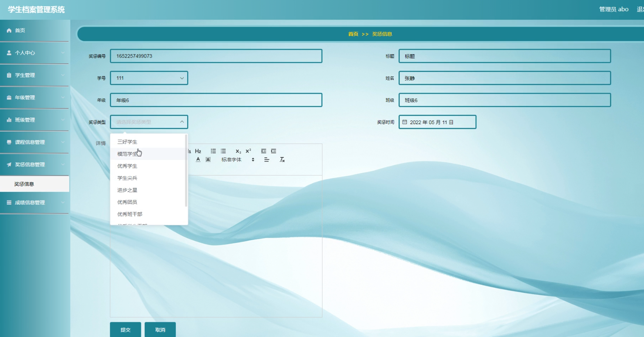This screenshot has width=644, height=337.
Task: Insert a bulleted list
Action: click(x=223, y=151)
